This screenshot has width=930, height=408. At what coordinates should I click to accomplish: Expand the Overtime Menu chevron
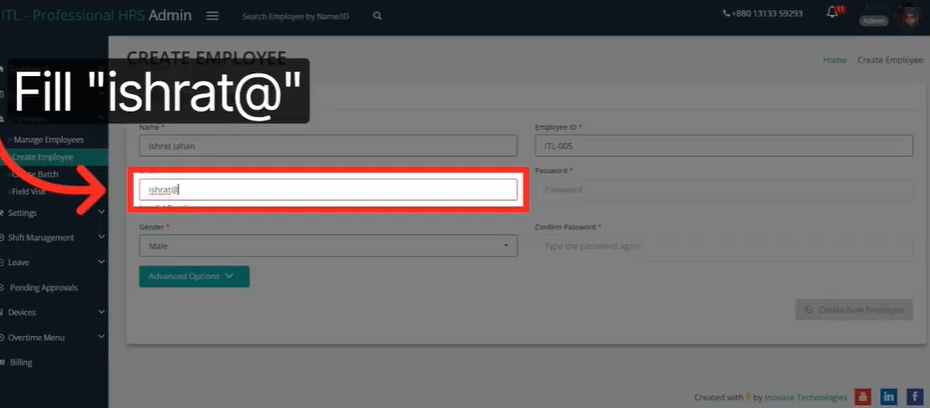(x=101, y=337)
